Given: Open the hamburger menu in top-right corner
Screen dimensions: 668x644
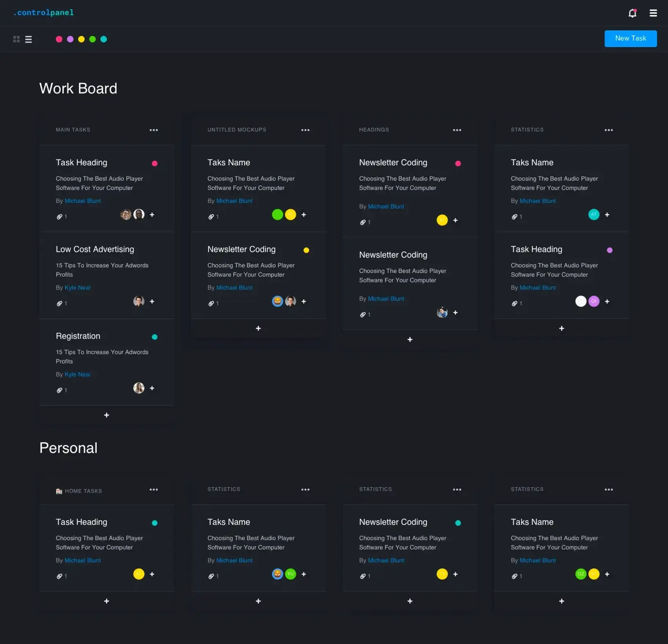Looking at the screenshot, I should tap(653, 13).
